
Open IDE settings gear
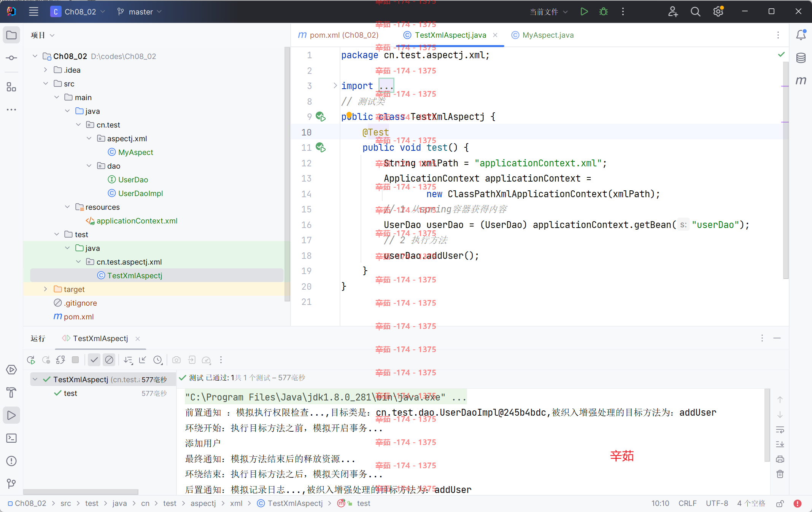point(718,12)
